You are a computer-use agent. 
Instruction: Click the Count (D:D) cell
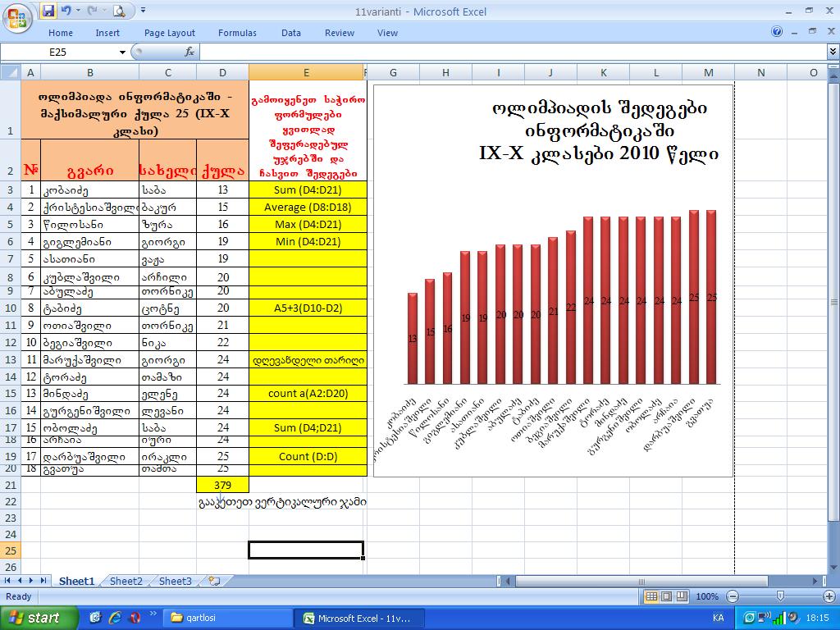click(x=308, y=456)
